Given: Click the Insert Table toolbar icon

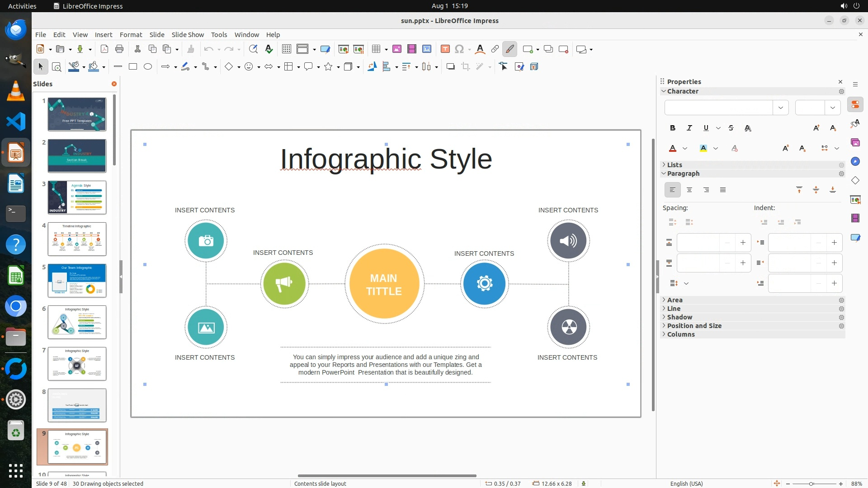Looking at the screenshot, I should point(376,49).
